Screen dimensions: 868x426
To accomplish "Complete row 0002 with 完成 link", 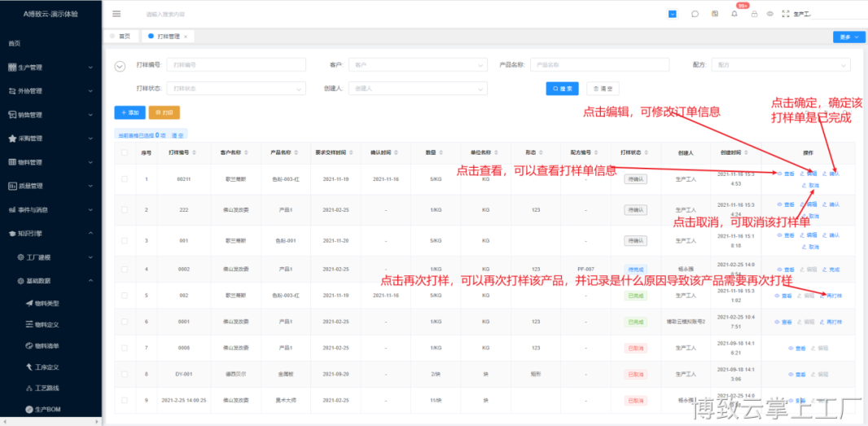I will click(x=831, y=270).
